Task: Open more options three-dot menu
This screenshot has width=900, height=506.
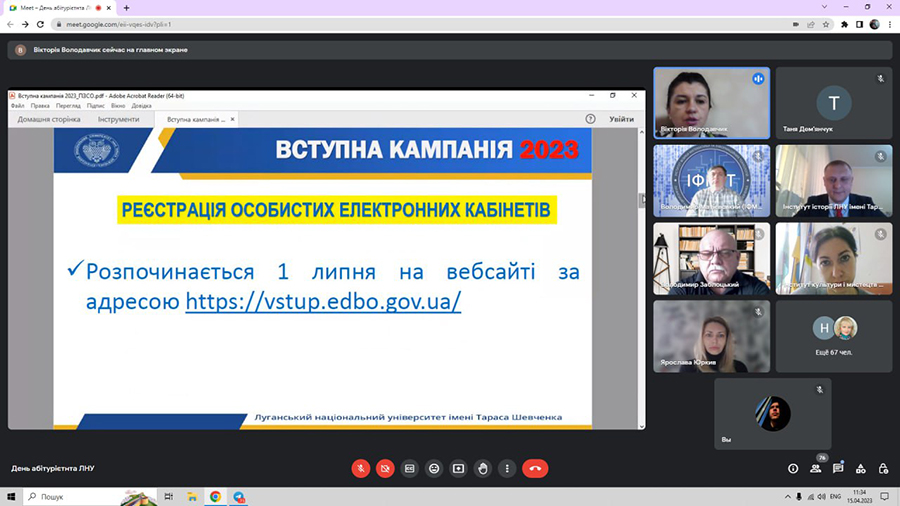Action: tap(507, 469)
